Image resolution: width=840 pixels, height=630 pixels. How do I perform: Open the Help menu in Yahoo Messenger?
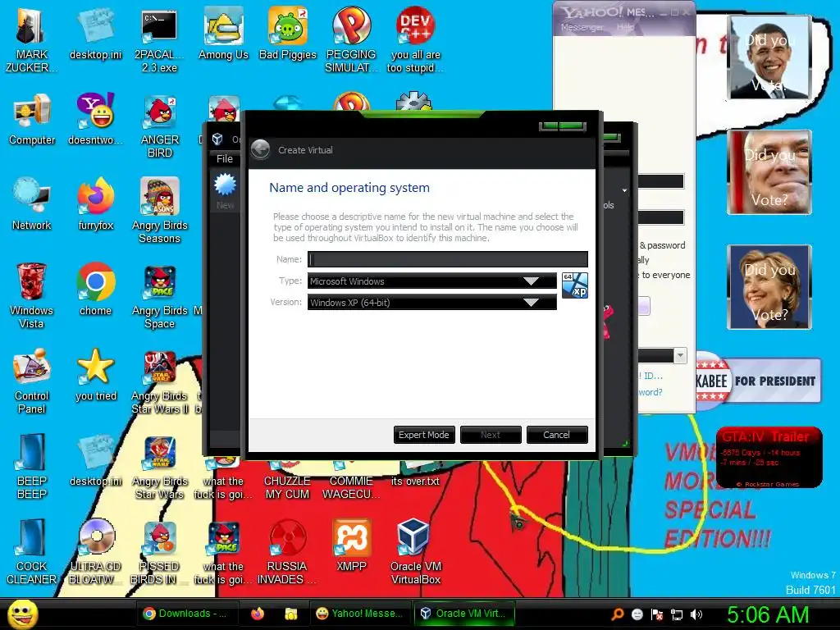click(x=625, y=27)
